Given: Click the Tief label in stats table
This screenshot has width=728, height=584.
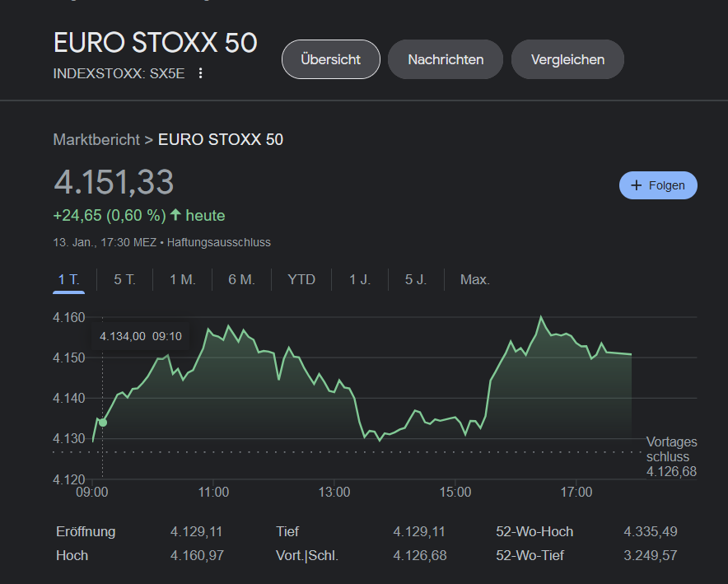Looking at the screenshot, I should (x=287, y=531).
